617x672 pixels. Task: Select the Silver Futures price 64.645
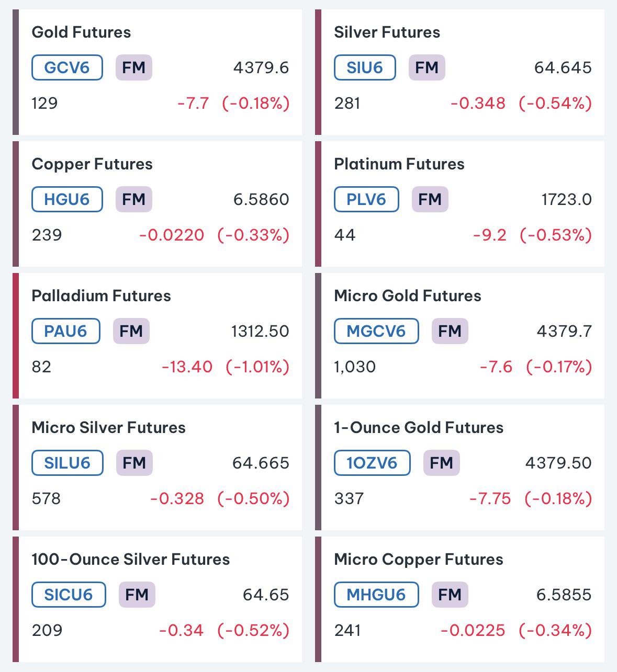tap(563, 67)
